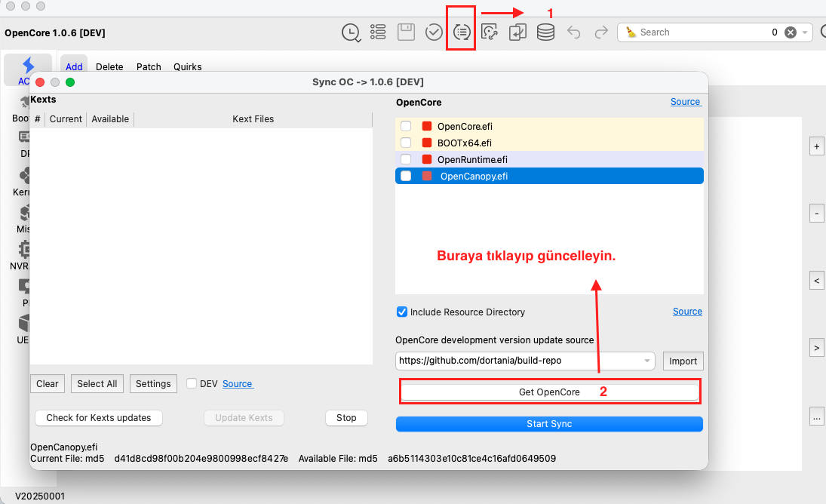Click the checkmark validate icon
This screenshot has height=504, width=826.
(434, 32)
